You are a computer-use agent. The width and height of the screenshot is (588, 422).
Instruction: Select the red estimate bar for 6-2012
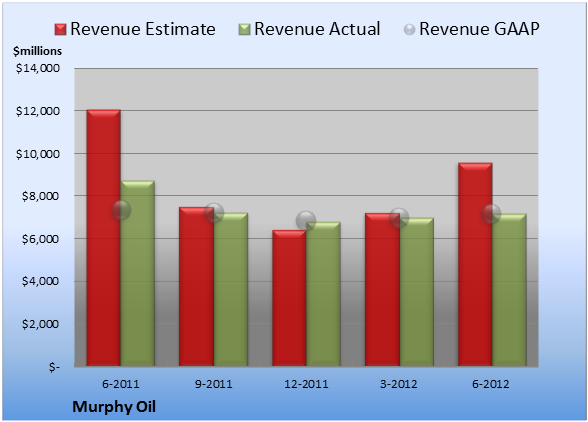pos(475,264)
